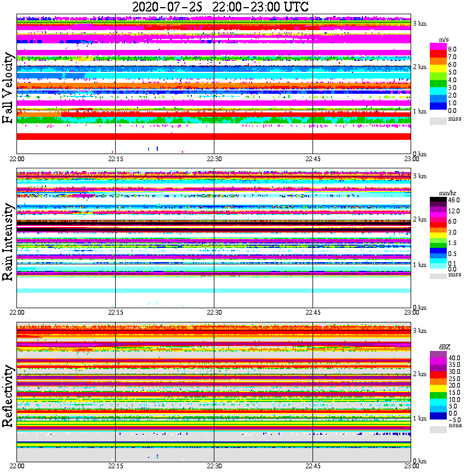Click the 'Fall Velocity' axis label
466x476 pixels.
(8, 88)
